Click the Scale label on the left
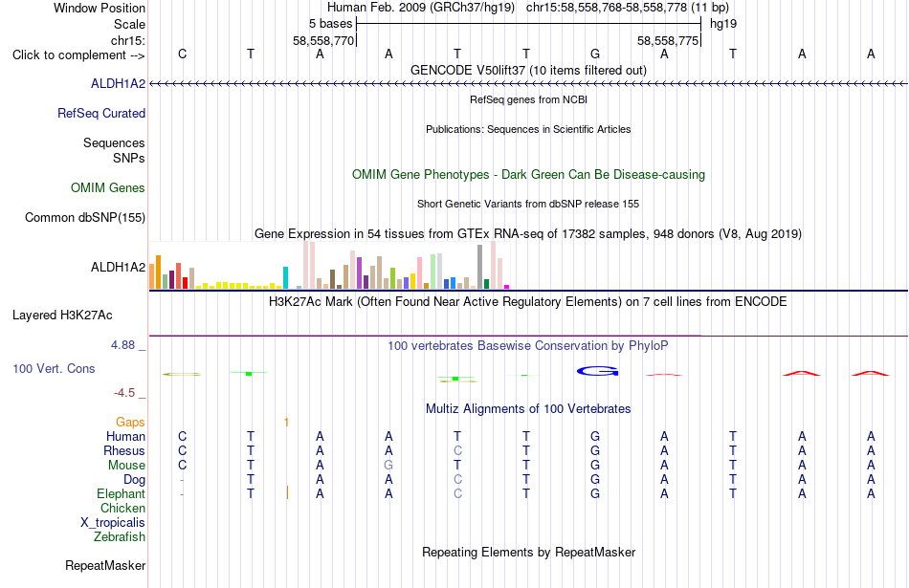The image size is (909, 588). 130,24
